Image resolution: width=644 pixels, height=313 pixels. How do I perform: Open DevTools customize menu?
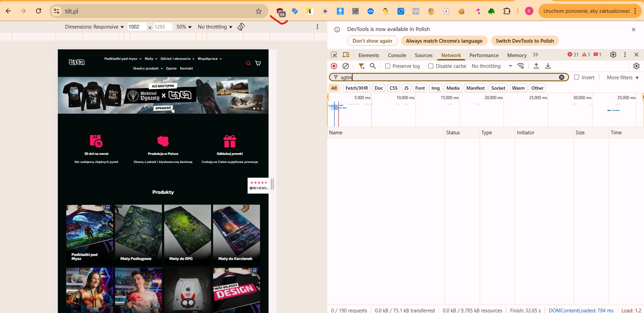[625, 55]
